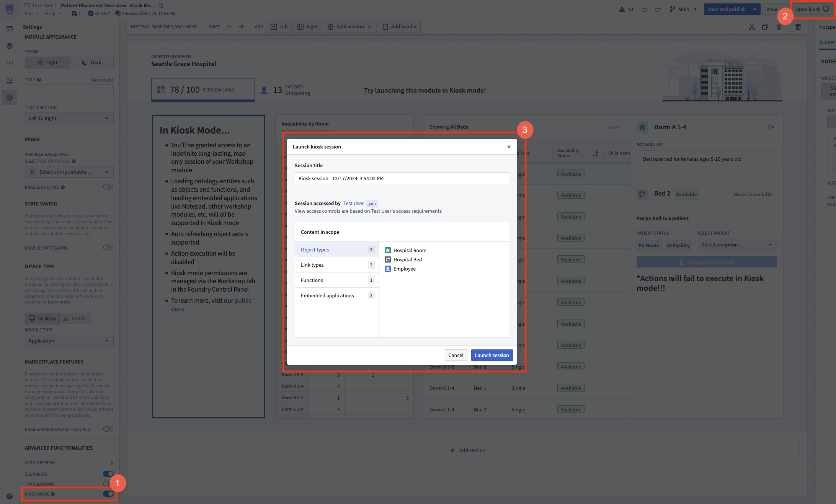Open the settings gear icon in sidebar
The image size is (836, 504).
(10, 98)
